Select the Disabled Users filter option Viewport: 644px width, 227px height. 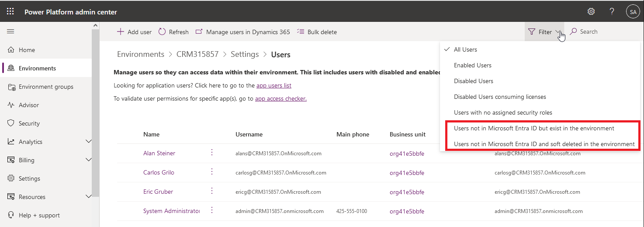coord(473,81)
